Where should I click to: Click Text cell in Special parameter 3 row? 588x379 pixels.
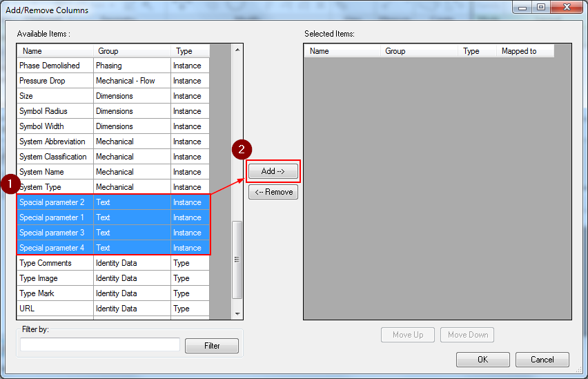(x=132, y=233)
